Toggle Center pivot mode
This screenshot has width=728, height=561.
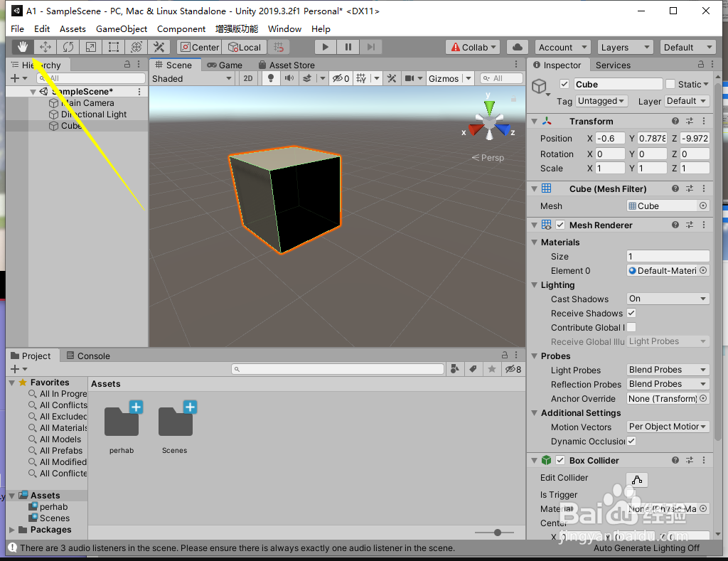(x=199, y=47)
